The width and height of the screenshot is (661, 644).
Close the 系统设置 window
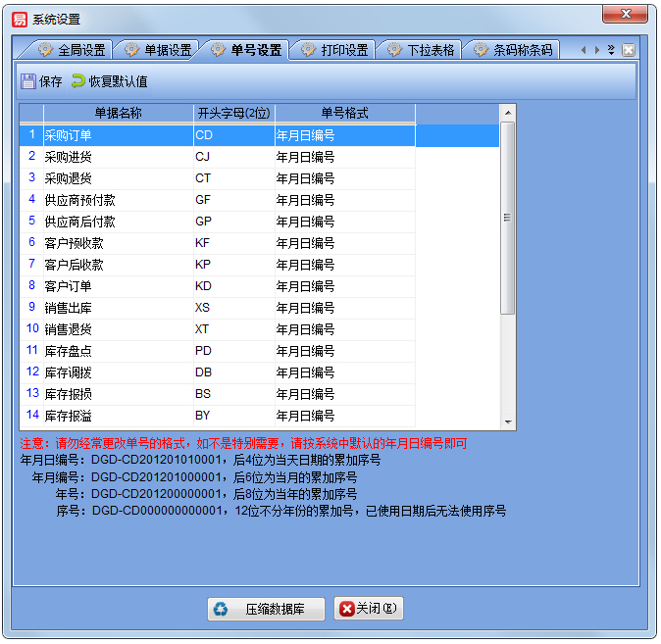tap(626, 14)
